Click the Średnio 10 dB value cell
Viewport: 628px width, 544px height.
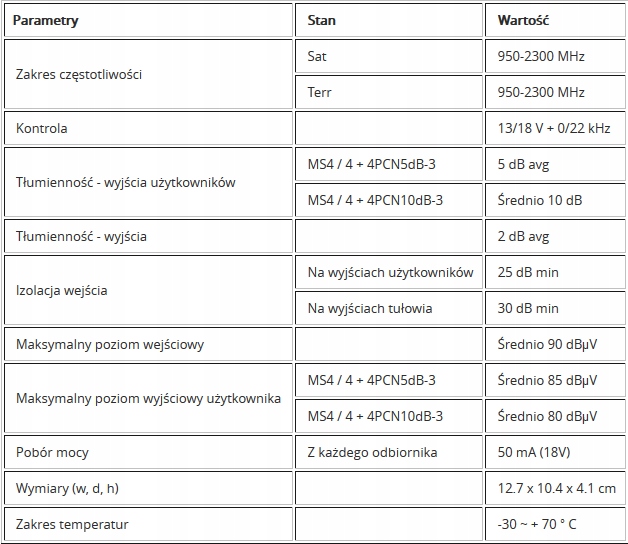tap(541, 200)
